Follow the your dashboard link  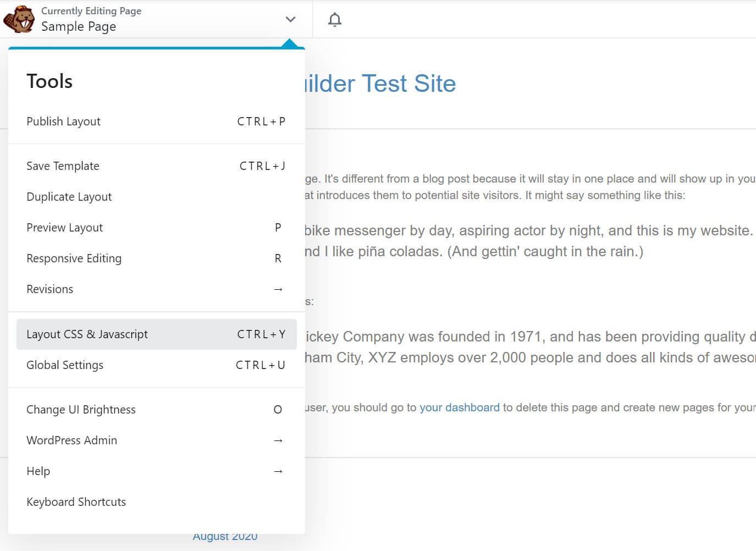(x=460, y=407)
